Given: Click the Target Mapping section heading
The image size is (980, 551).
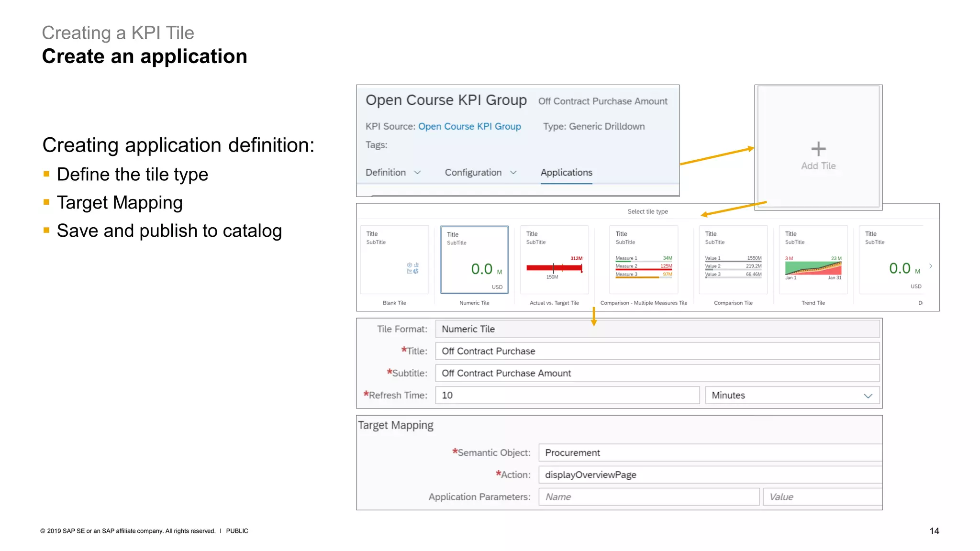Looking at the screenshot, I should (396, 425).
